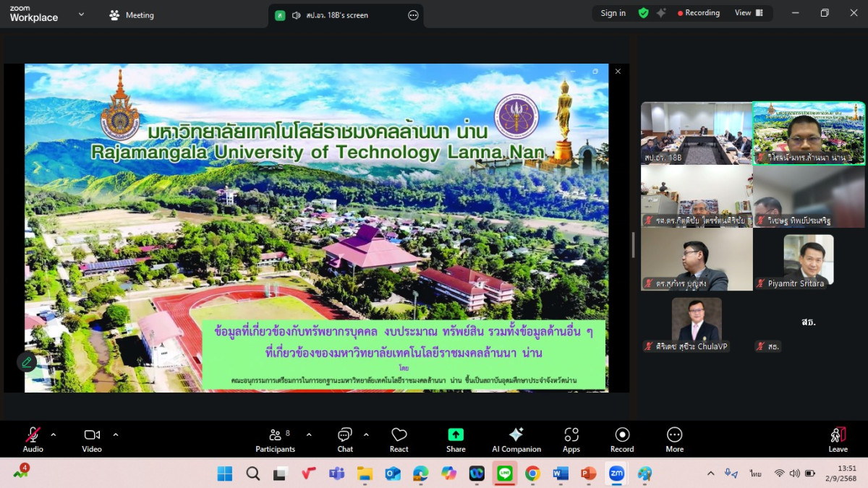Open network and volume quick settings

794,474
